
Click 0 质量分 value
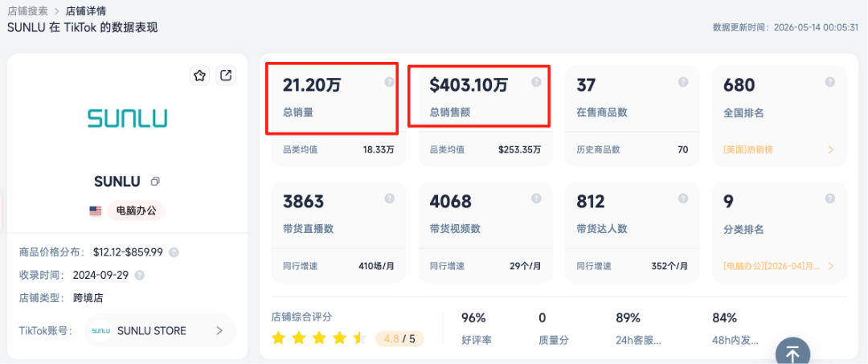pos(542,318)
